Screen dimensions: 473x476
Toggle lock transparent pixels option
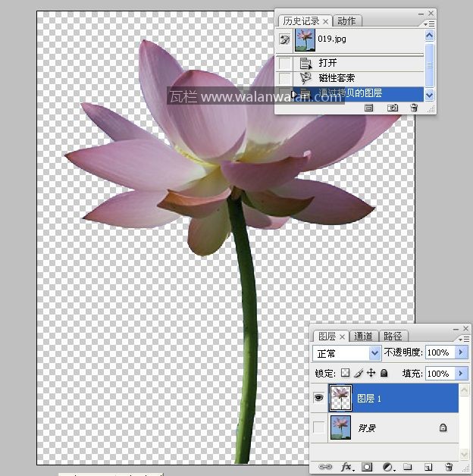345,374
